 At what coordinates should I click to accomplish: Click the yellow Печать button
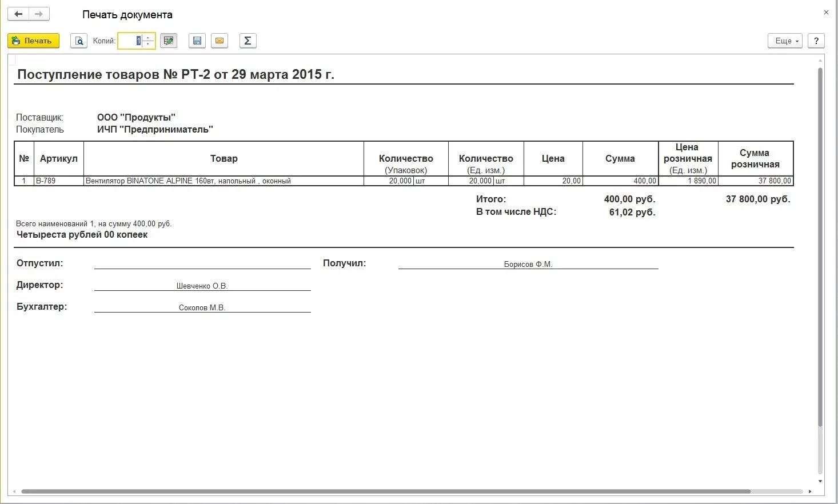pos(33,41)
